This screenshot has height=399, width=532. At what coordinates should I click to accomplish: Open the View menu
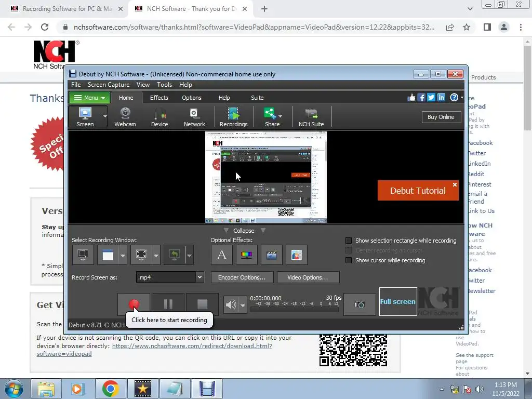(x=143, y=85)
